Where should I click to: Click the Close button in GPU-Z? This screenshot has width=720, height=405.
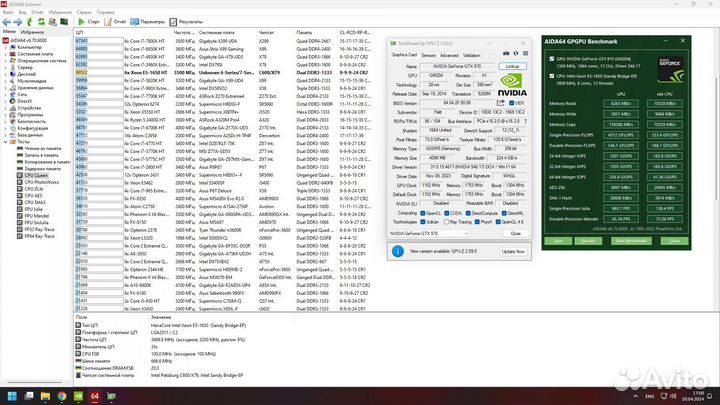tap(516, 233)
